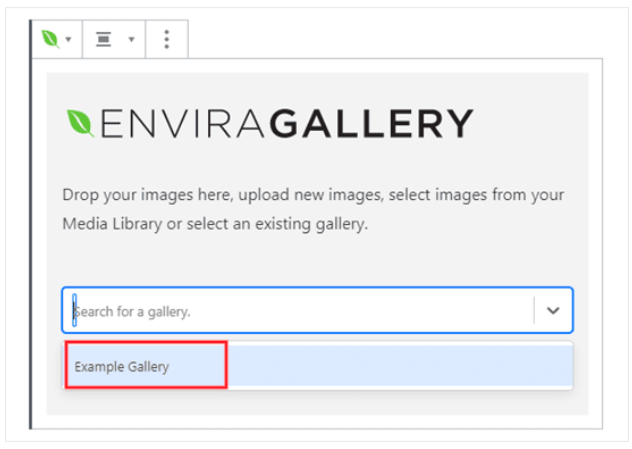Click the change alignment icon
632x449 pixels.
point(104,39)
